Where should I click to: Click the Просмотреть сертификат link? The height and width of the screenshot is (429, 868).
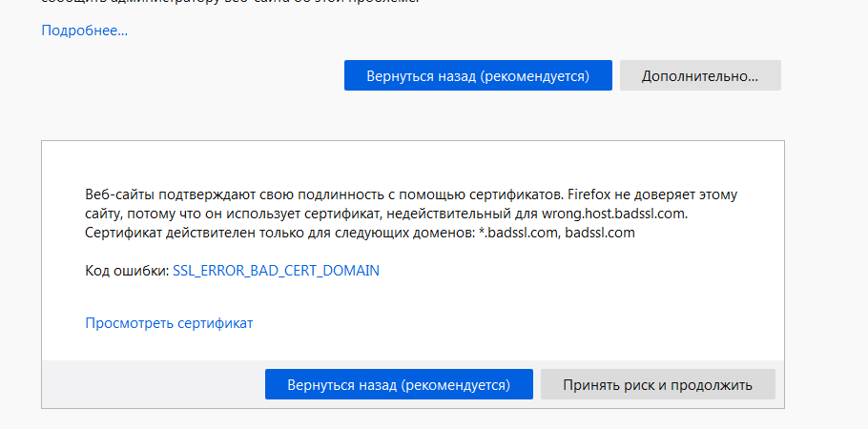point(169,323)
